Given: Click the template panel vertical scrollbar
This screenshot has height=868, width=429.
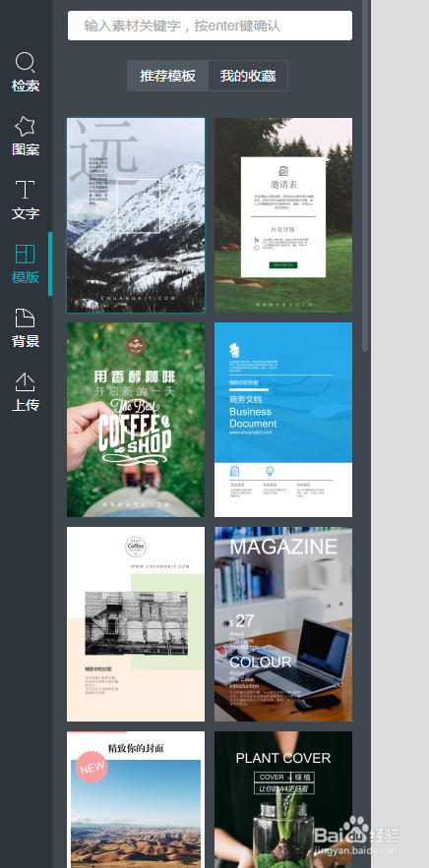Looking at the screenshot, I should (x=365, y=176).
